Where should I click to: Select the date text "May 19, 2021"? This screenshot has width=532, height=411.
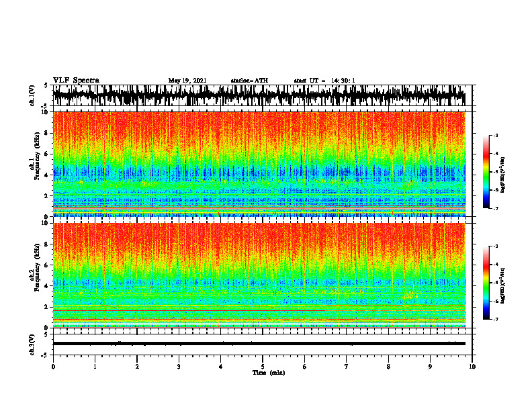(187, 81)
